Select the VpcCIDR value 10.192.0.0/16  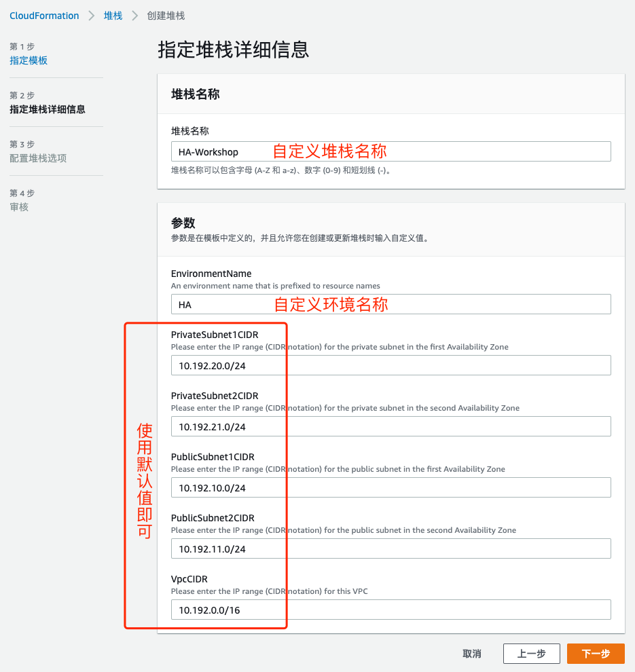(x=391, y=610)
